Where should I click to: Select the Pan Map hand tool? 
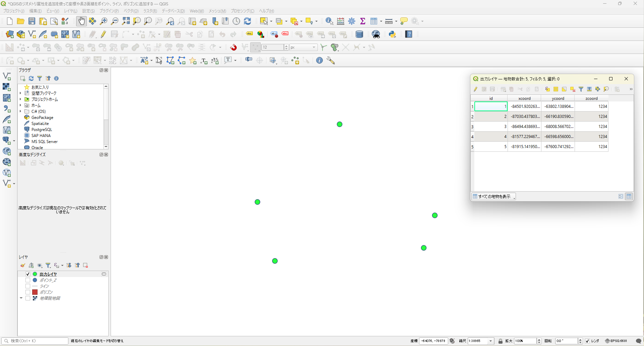81,21
